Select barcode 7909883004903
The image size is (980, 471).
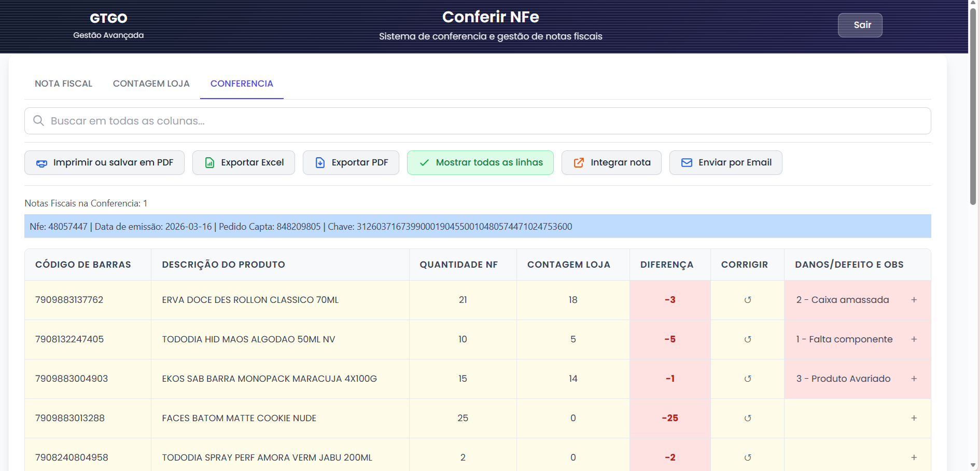72,379
